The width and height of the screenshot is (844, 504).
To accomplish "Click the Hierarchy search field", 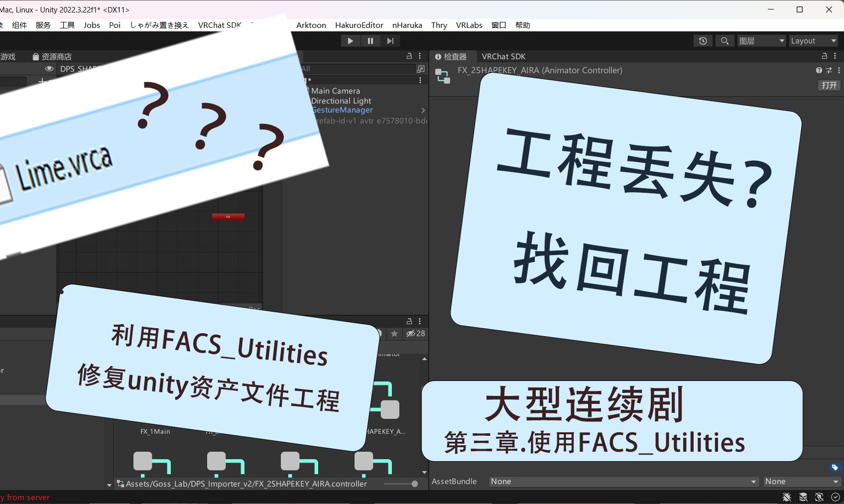I will click(x=358, y=69).
